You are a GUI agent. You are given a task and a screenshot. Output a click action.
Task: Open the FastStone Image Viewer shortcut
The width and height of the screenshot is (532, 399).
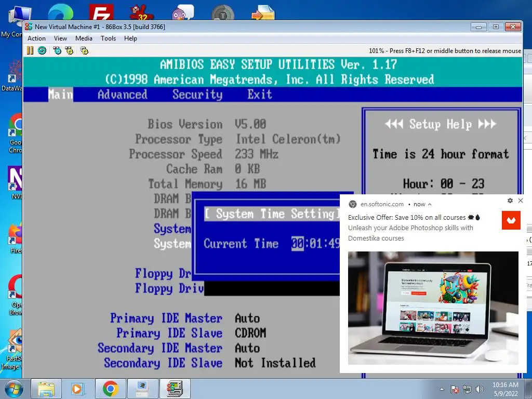coord(12,350)
